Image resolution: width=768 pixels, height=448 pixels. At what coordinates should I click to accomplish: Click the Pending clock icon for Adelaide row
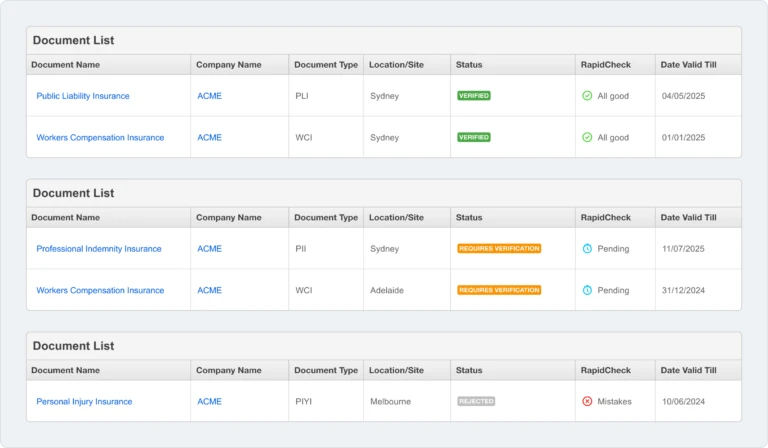click(587, 290)
